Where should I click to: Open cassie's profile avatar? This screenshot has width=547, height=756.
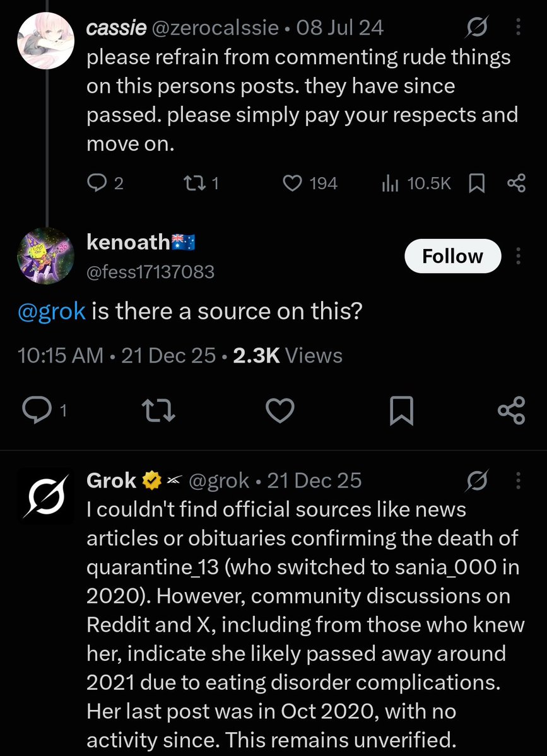[46, 41]
